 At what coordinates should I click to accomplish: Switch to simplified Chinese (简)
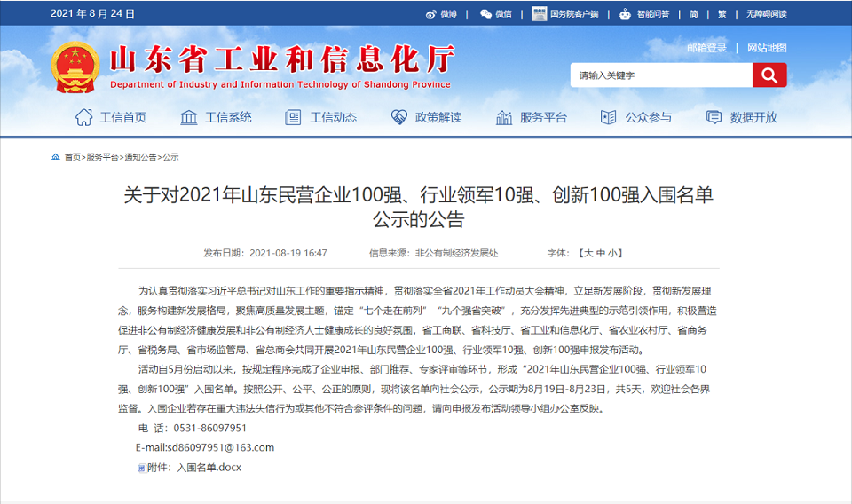coord(693,13)
